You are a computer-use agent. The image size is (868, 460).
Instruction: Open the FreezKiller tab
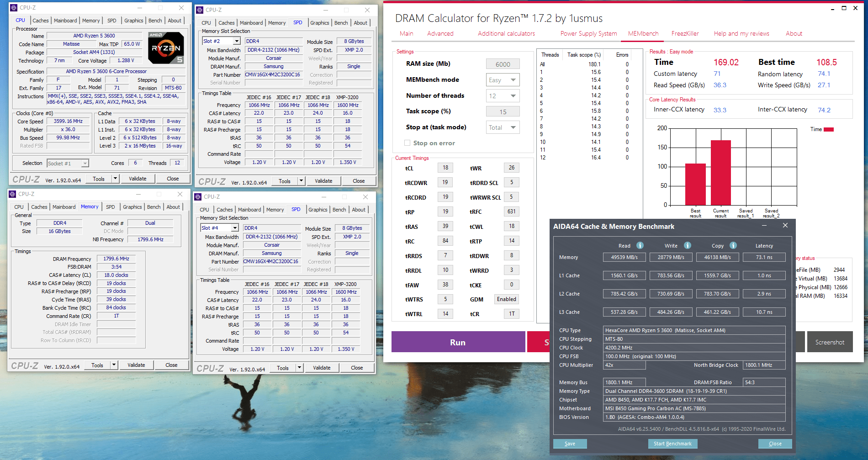coord(685,33)
